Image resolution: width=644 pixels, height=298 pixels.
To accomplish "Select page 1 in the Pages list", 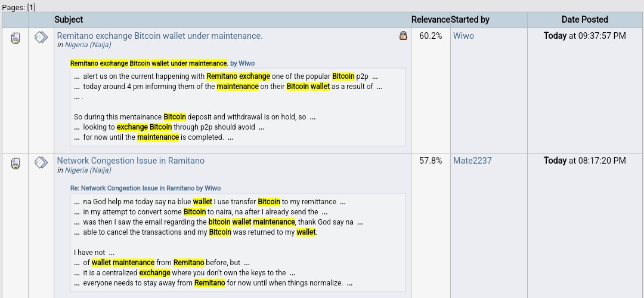I will pos(31,7).
